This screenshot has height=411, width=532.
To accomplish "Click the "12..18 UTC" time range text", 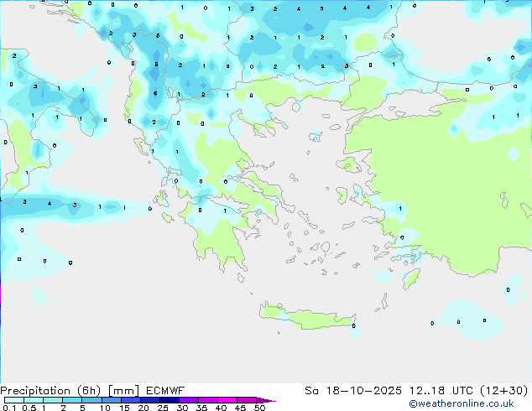I will pyautogui.click(x=441, y=391).
